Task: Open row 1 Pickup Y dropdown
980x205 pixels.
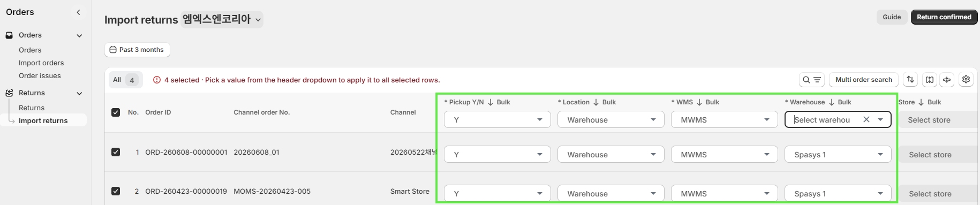Action: tap(497, 154)
